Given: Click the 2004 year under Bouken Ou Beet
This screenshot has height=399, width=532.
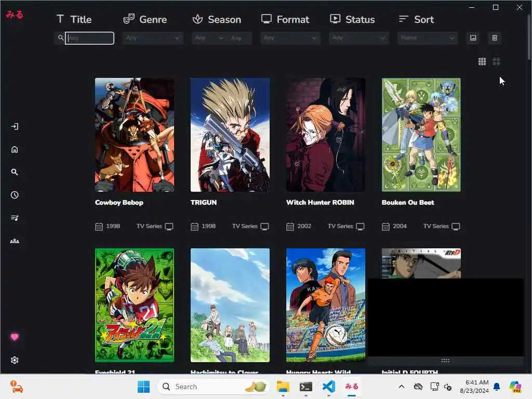Looking at the screenshot, I should click(x=400, y=226).
